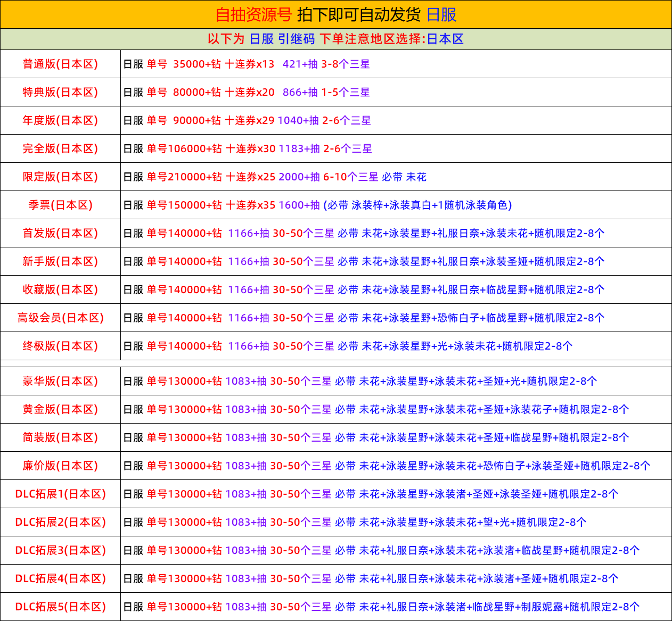Click the 35000+钻 十连券x13 description

[x=223, y=64]
